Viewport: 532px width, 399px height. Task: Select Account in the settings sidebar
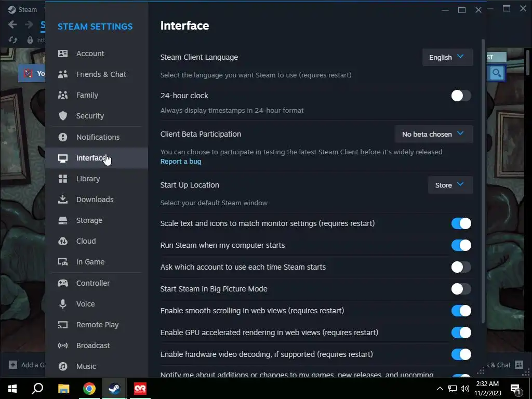click(x=97, y=54)
